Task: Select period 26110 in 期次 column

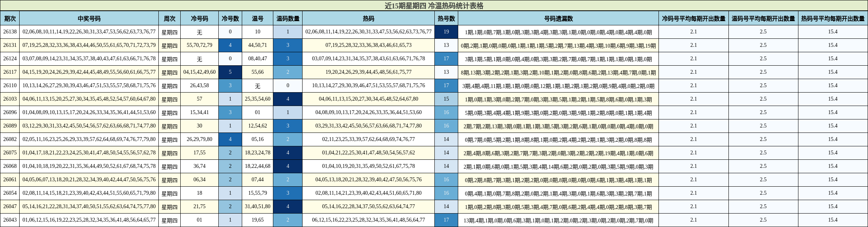Action: pyautogui.click(x=10, y=86)
